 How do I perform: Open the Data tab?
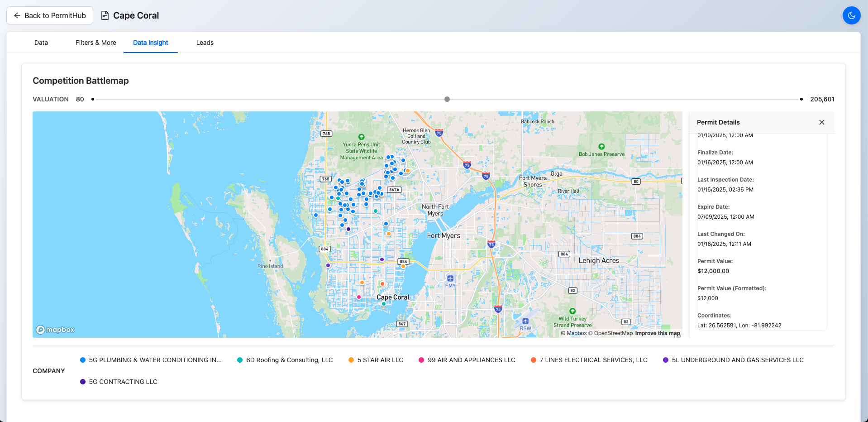(41, 43)
